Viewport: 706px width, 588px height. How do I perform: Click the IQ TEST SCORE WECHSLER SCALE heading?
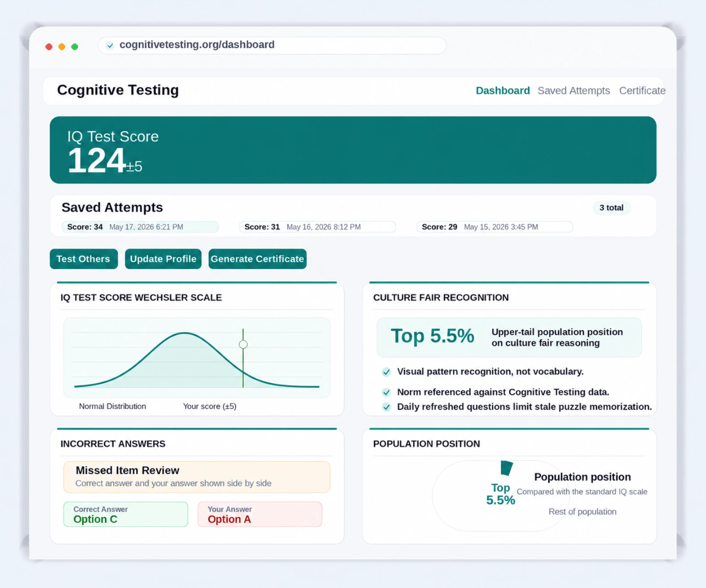[141, 298]
